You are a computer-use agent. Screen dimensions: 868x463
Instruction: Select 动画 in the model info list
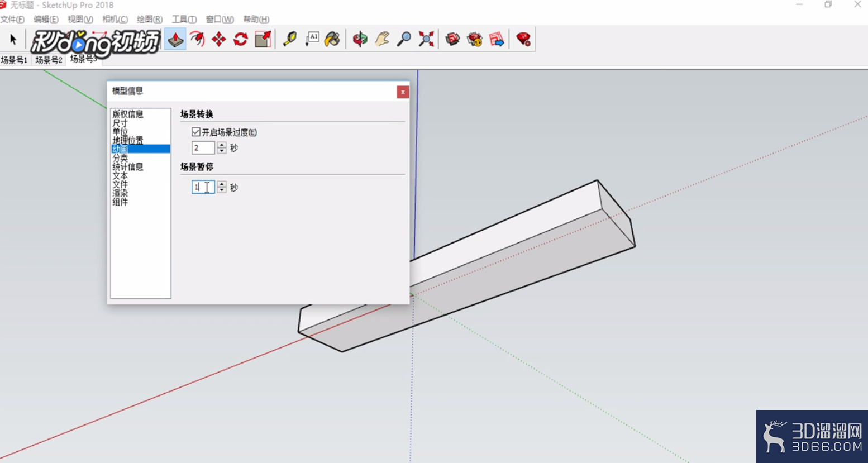tap(141, 149)
